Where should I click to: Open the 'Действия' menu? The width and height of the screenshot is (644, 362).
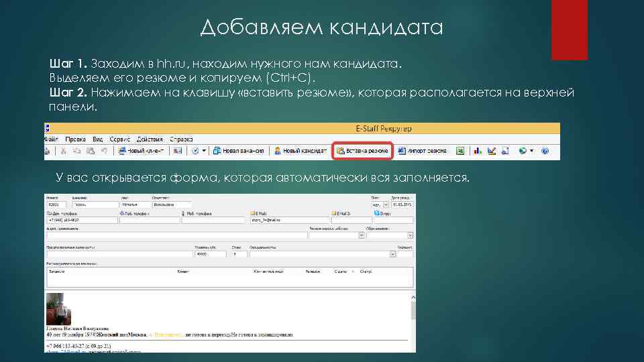pos(150,139)
